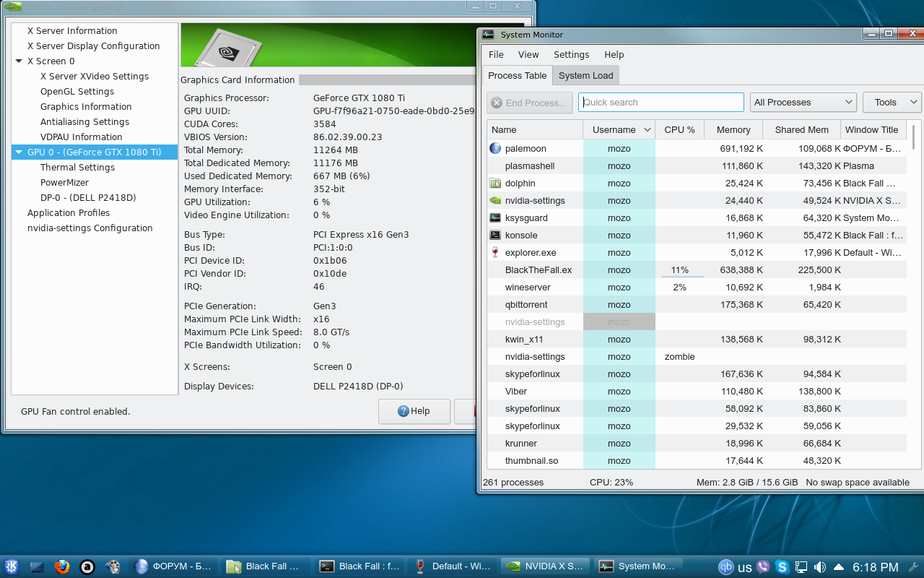Switch to the NVIDIA X Server taskbar button
This screenshot has height=578, width=924.
coord(546,566)
